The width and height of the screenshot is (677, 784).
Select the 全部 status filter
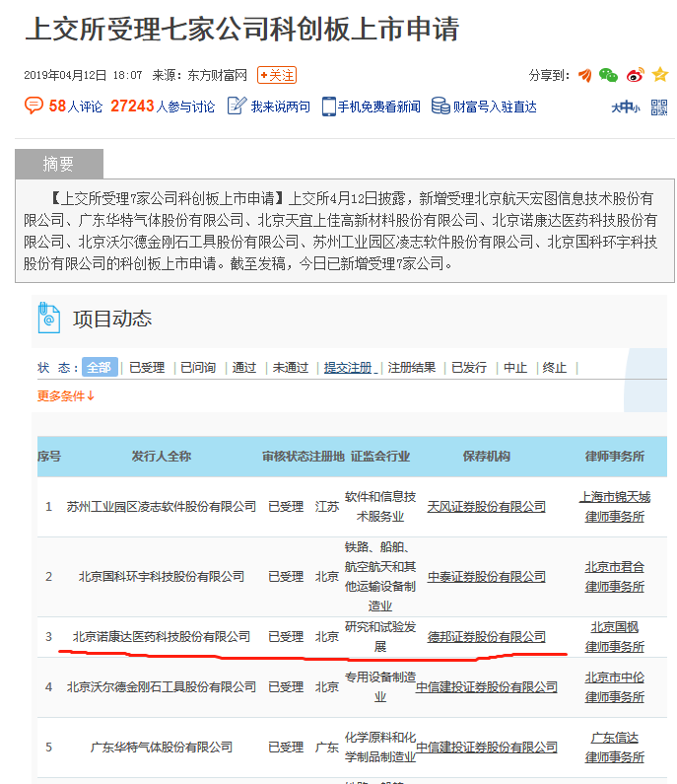(x=100, y=367)
